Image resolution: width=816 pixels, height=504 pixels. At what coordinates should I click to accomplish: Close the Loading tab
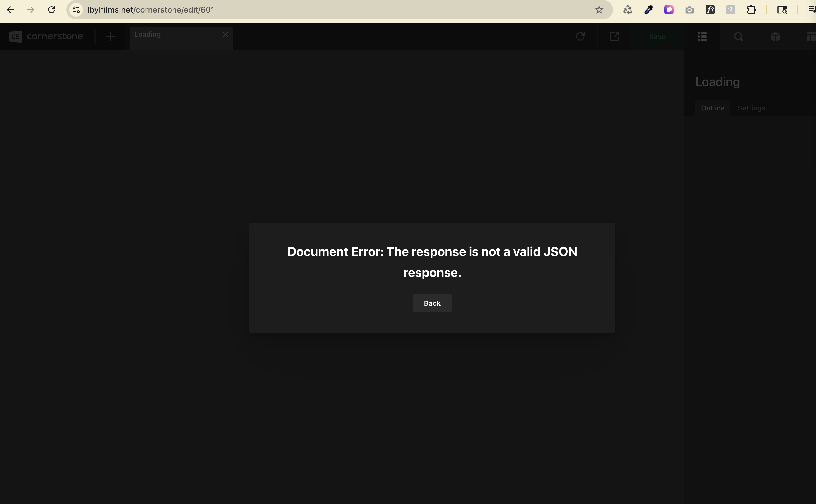225,34
